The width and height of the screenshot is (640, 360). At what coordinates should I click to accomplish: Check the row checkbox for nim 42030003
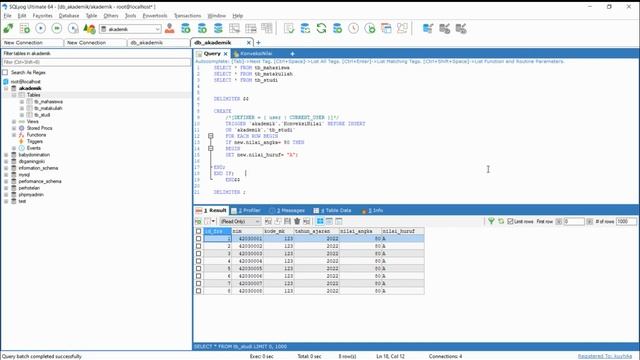[x=198, y=253]
